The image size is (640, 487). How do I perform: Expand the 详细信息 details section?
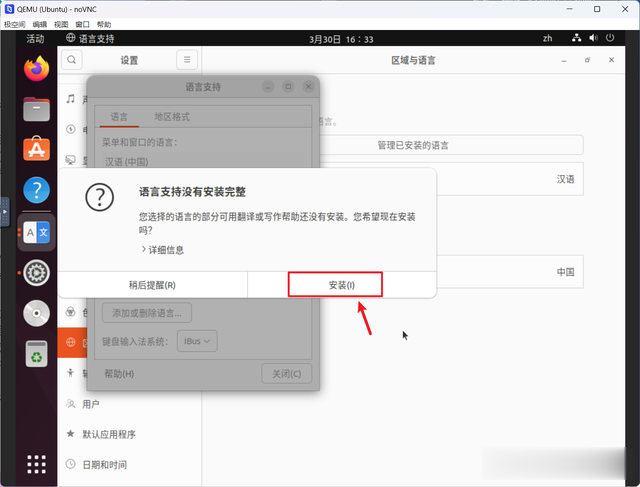click(162, 250)
